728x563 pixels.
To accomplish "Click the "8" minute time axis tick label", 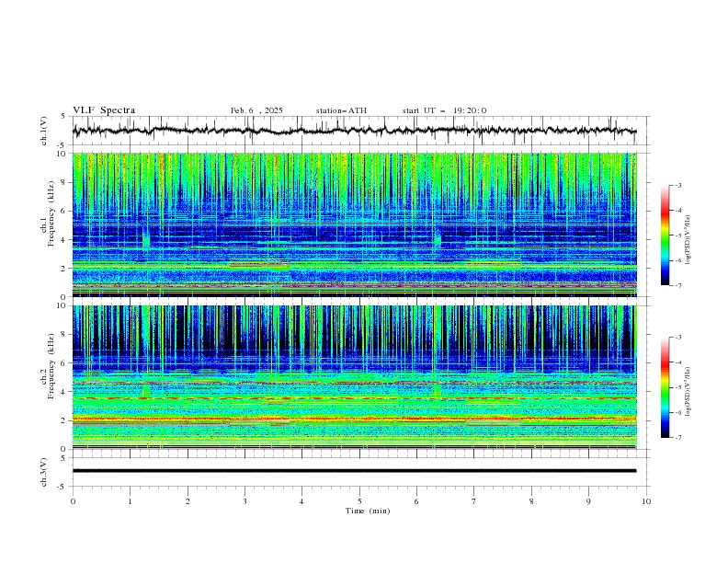I will pyautogui.click(x=531, y=501).
